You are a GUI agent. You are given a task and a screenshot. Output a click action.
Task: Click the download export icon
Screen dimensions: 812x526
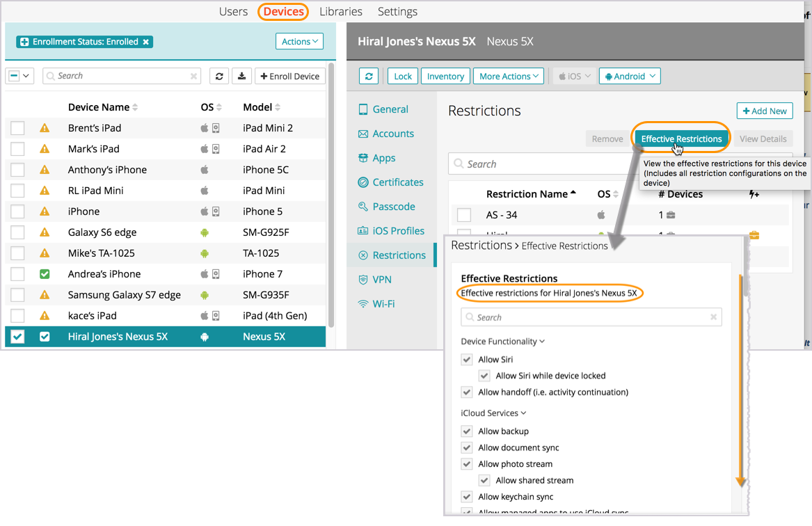click(241, 77)
